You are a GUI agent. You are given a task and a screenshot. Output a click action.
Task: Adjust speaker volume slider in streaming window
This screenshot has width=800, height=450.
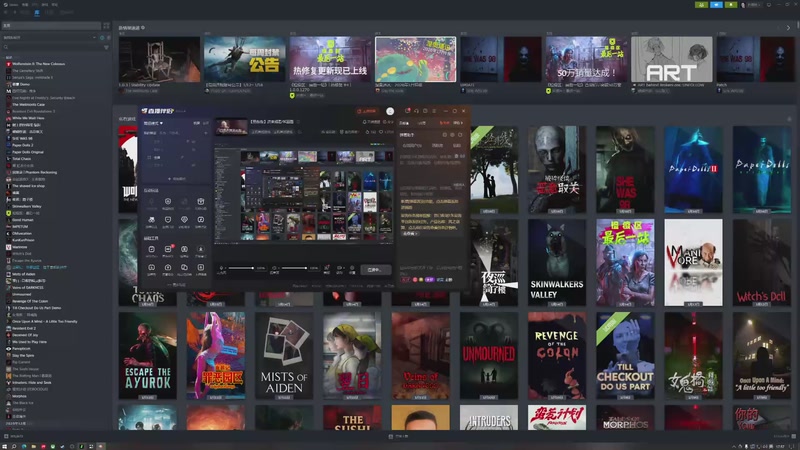tap(294, 268)
